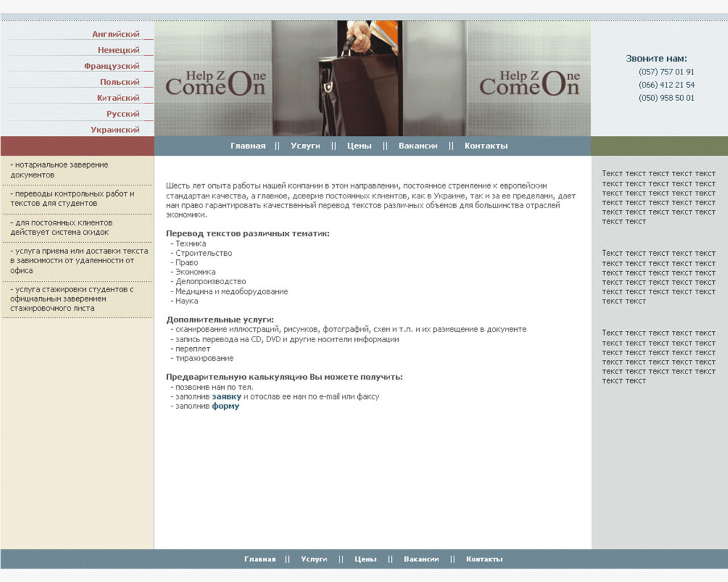Image resolution: width=728 pixels, height=582 pixels.
Task: Click the сканирование иллюстраций list item
Action: point(349,330)
